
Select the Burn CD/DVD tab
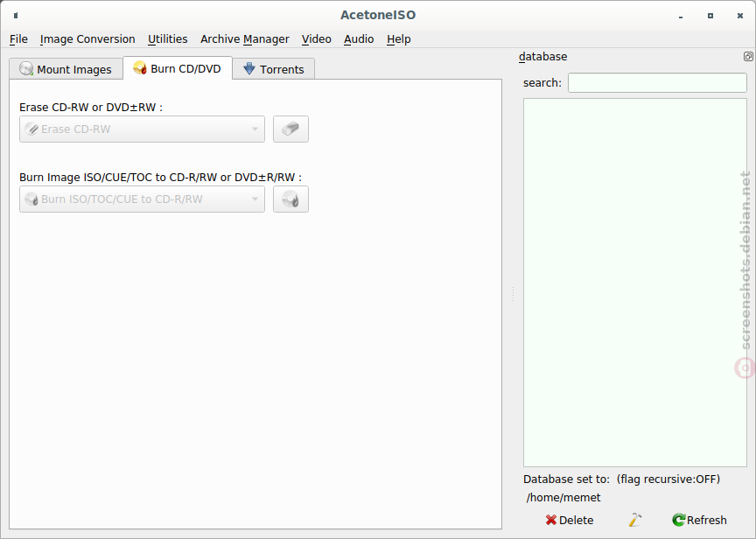click(178, 68)
